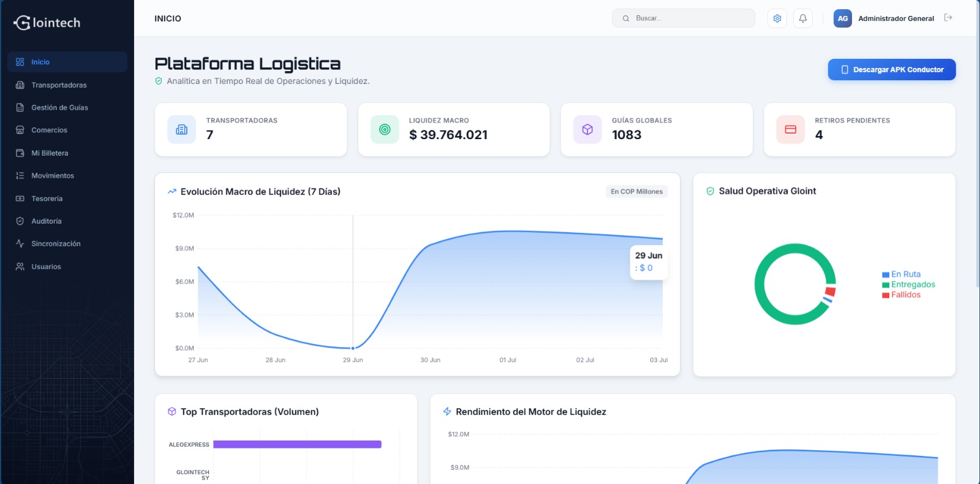
Task: Click the Usuarios people icon
Action: point(20,267)
